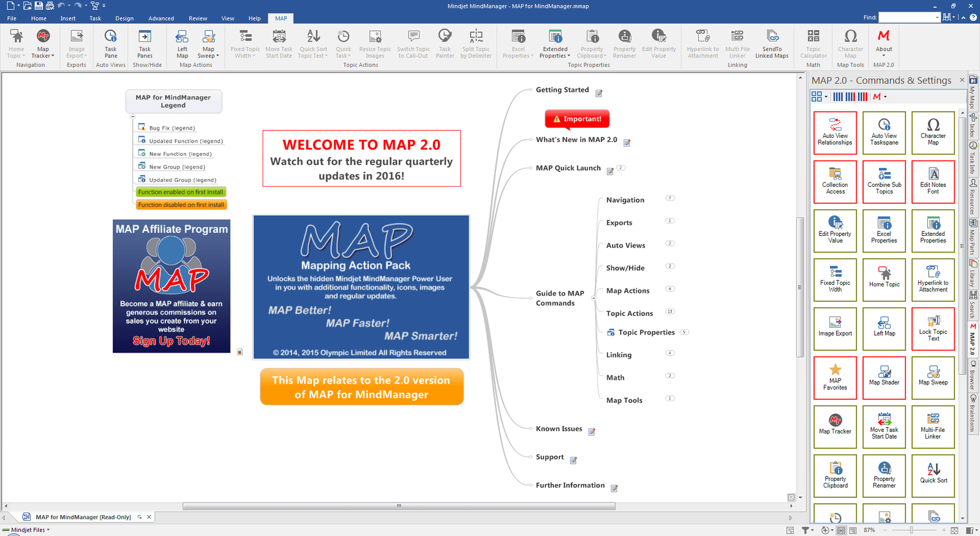Viewport: 980px width, 536px height.
Task: Click into the Find input field
Action: (x=907, y=18)
